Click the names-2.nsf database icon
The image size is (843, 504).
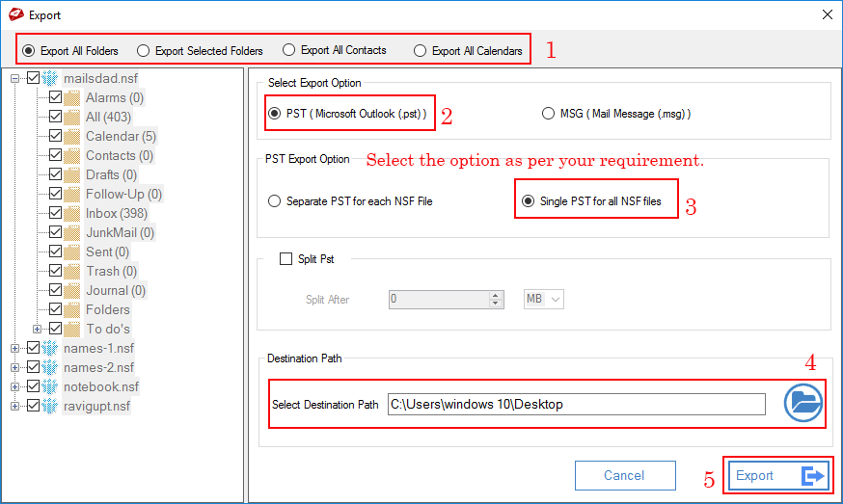[x=51, y=367]
